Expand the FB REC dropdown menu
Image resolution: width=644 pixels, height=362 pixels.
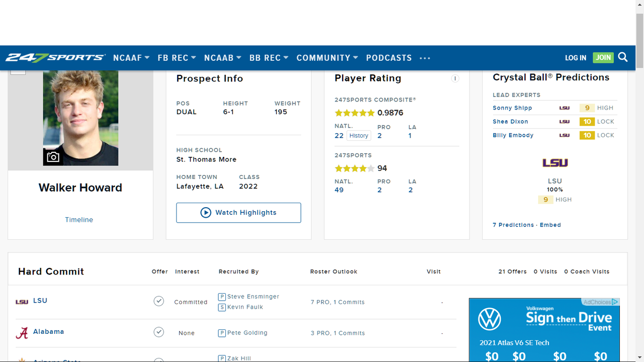click(x=177, y=58)
